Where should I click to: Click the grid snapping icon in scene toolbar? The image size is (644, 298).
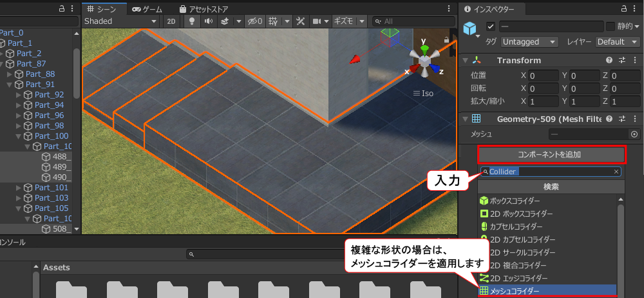273,21
